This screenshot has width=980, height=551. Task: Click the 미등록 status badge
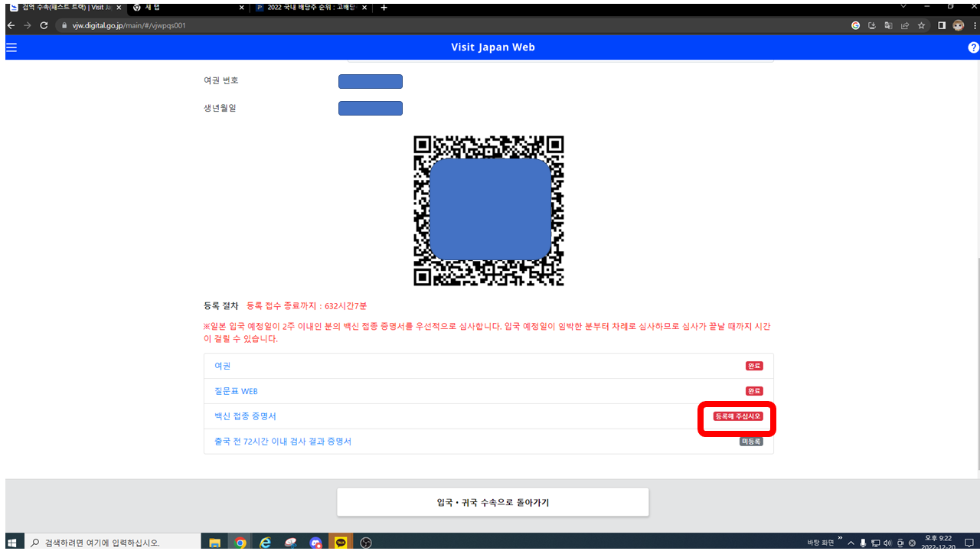tap(751, 442)
